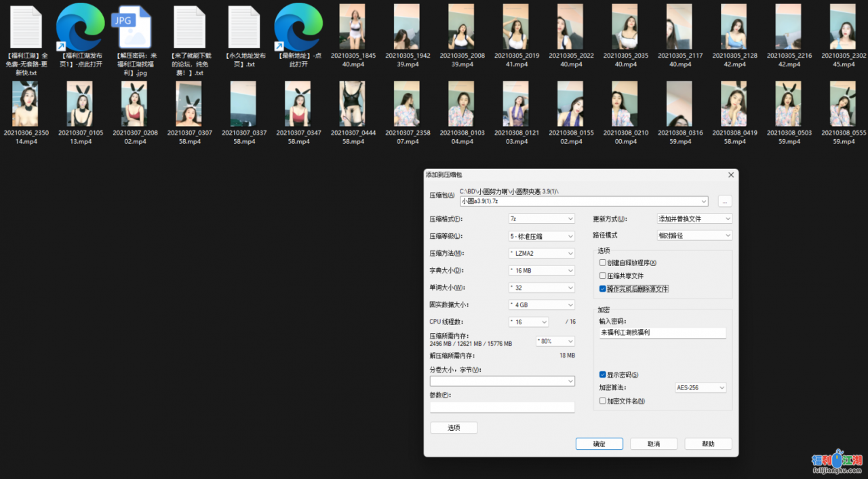Viewport: 868px width, 479px height.
Task: Select video file 20210308_055559.mp4
Action: tap(843, 104)
